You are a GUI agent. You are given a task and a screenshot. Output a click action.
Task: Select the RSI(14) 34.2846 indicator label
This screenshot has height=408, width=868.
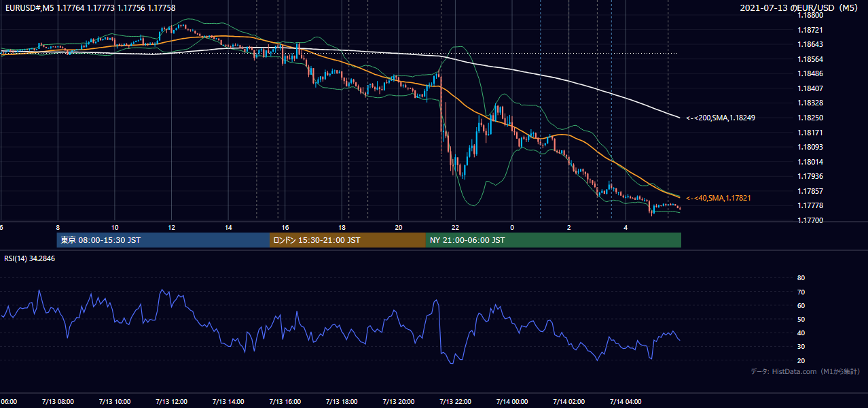(x=29, y=258)
